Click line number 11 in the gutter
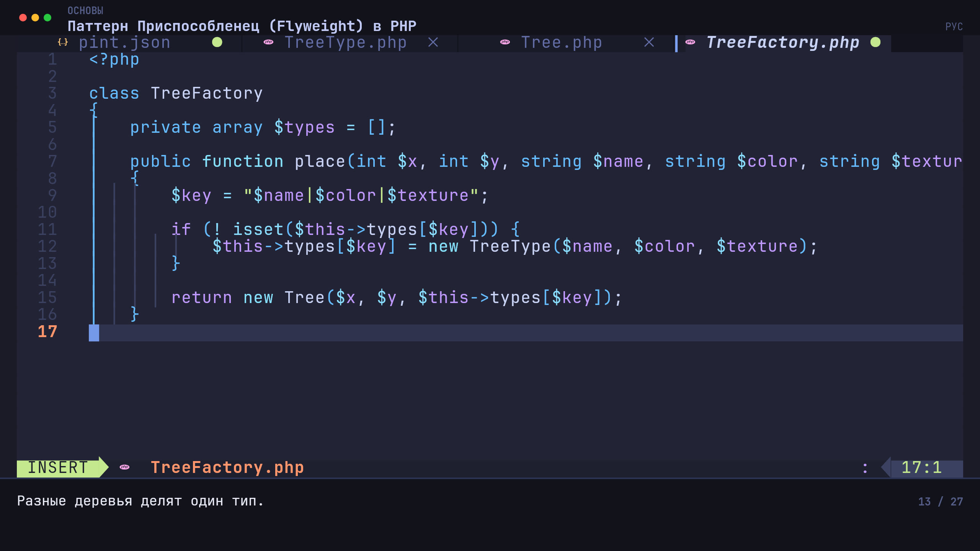980x551 pixels. click(47, 230)
